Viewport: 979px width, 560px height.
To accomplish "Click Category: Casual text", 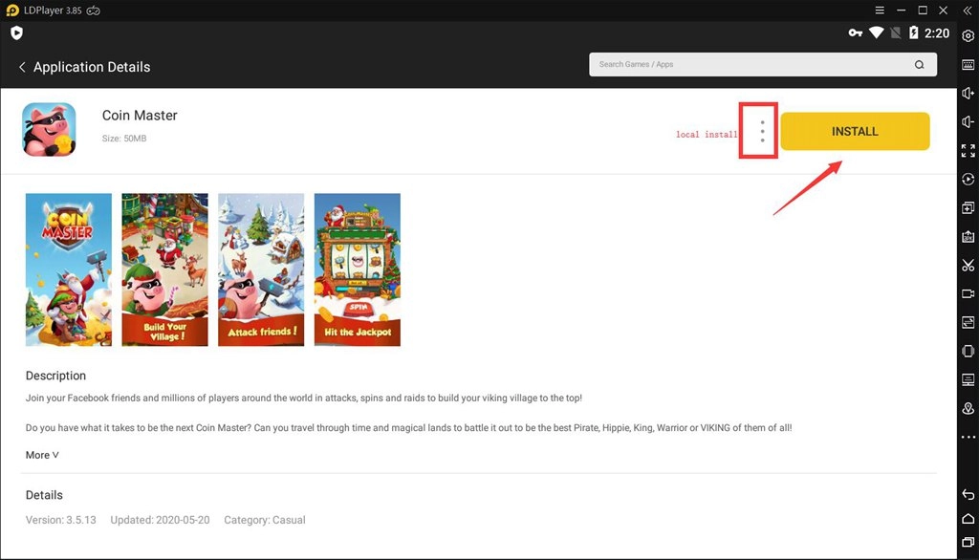I will 265,520.
